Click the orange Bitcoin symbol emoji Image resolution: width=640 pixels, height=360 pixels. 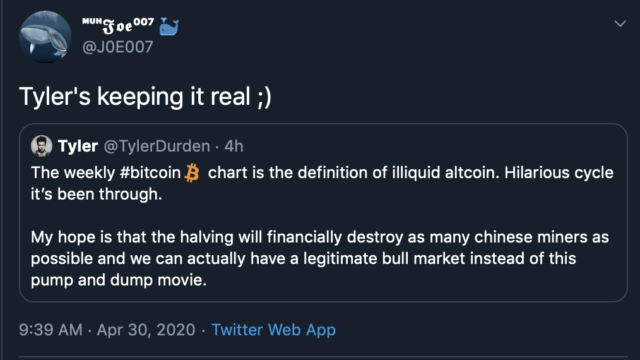[x=192, y=173]
